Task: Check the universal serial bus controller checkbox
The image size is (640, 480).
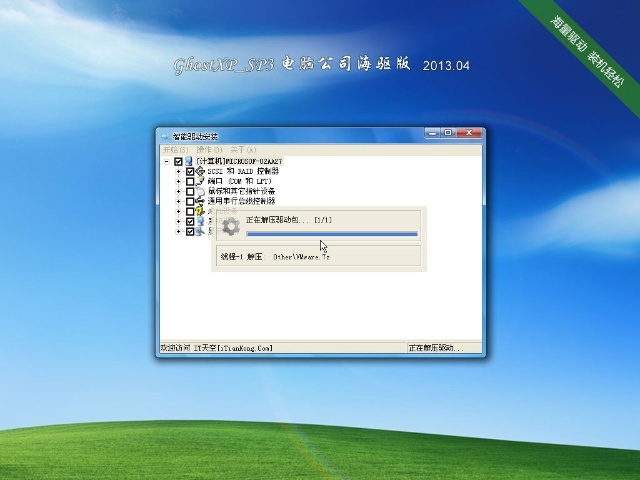Action: pyautogui.click(x=190, y=201)
